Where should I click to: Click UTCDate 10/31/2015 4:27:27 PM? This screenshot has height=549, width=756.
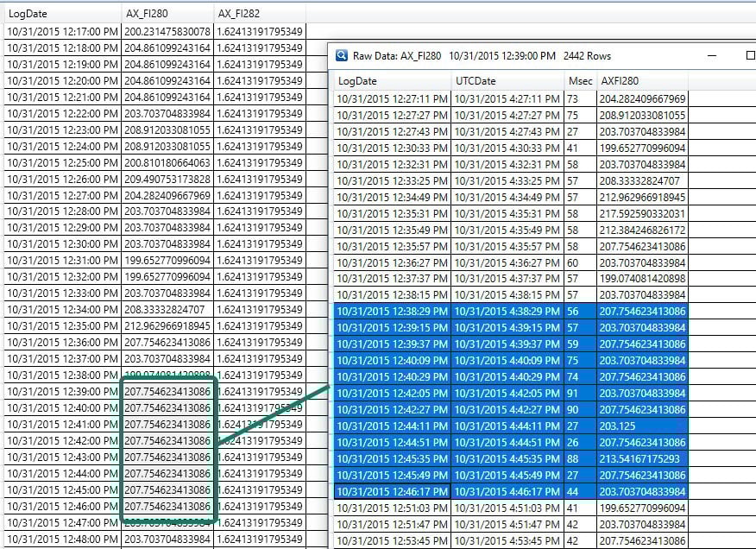[507, 116]
